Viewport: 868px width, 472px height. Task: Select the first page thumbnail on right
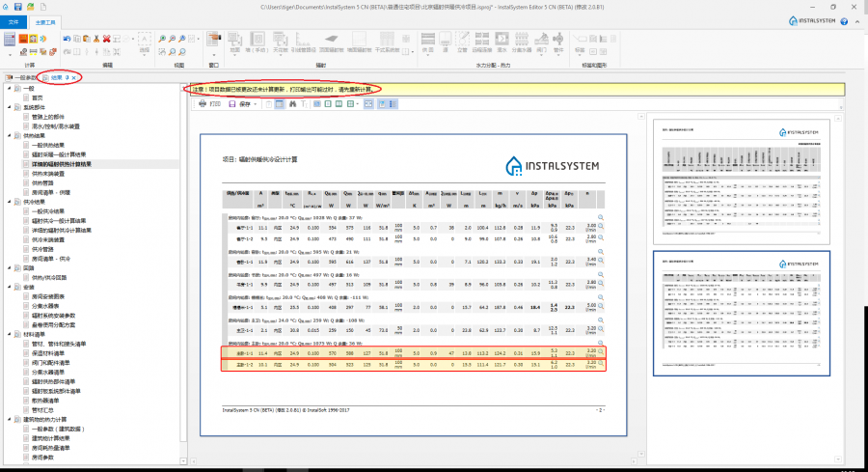click(740, 181)
